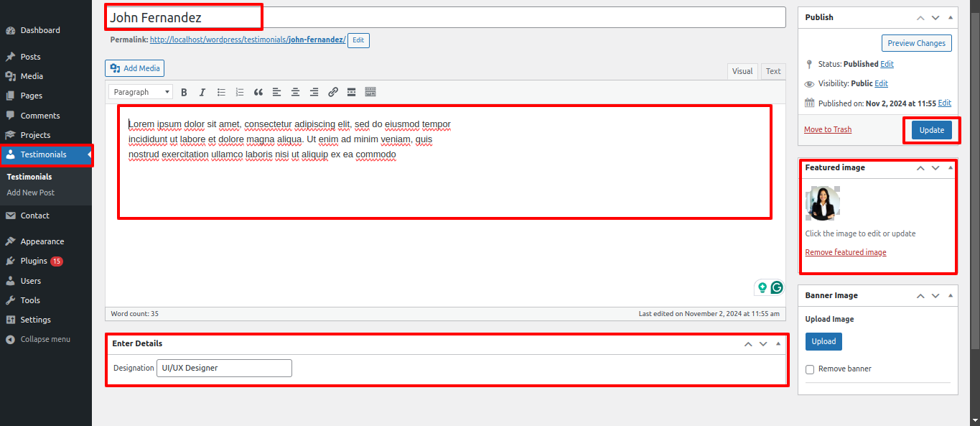Screen dimensions: 980x426
Task: Click the permalink Edit button
Action: (358, 40)
